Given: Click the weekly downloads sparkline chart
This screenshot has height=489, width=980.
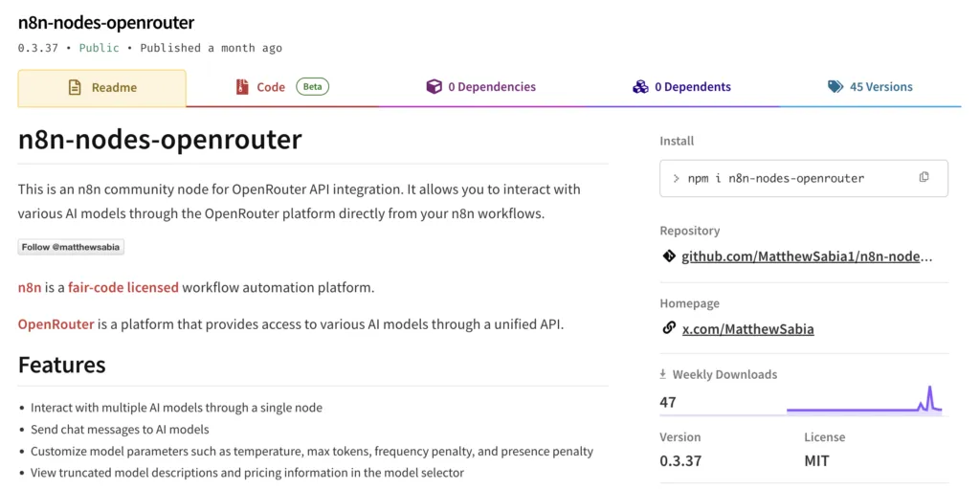Looking at the screenshot, I should (863, 401).
